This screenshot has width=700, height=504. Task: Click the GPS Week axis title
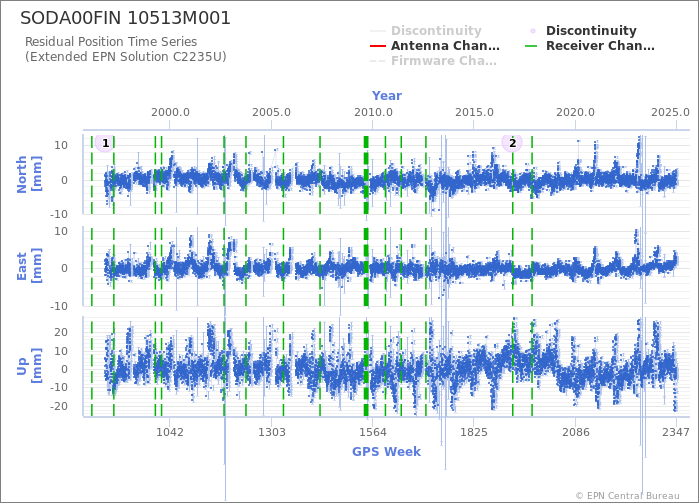pos(386,452)
